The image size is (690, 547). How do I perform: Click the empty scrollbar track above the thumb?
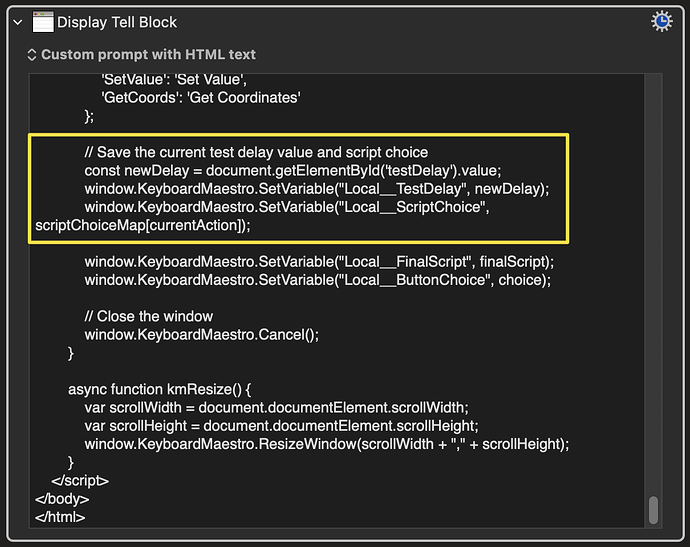point(653,282)
